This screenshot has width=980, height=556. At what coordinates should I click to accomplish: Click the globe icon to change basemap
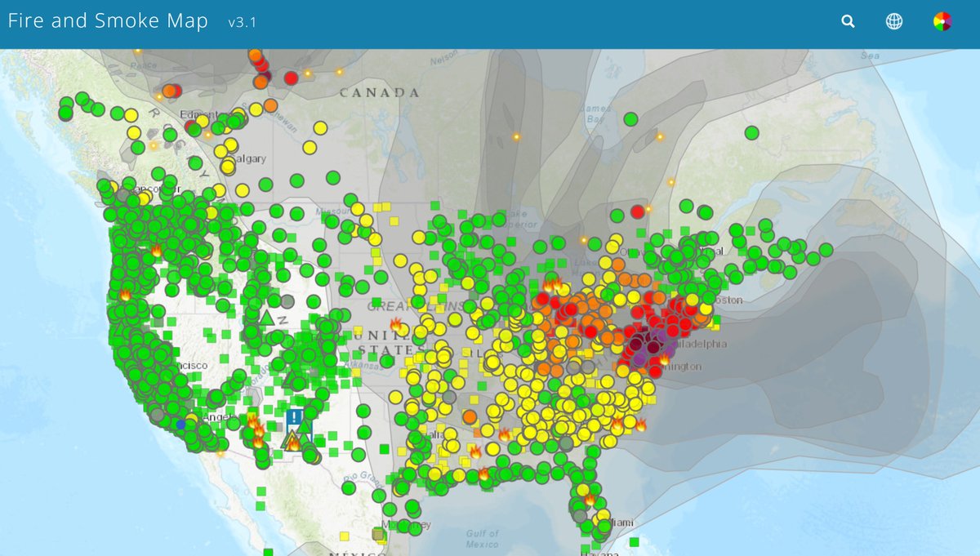coord(893,21)
